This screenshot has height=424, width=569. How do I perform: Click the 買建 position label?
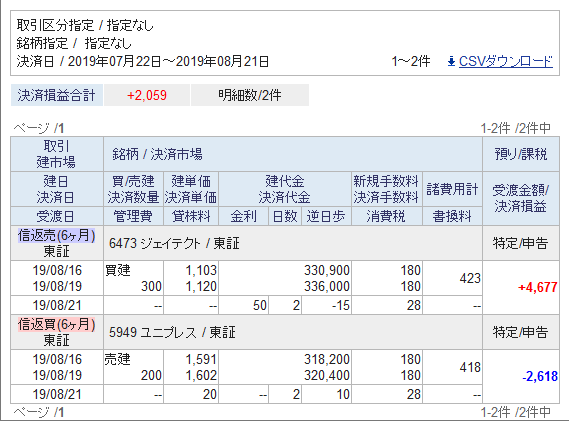click(x=118, y=270)
